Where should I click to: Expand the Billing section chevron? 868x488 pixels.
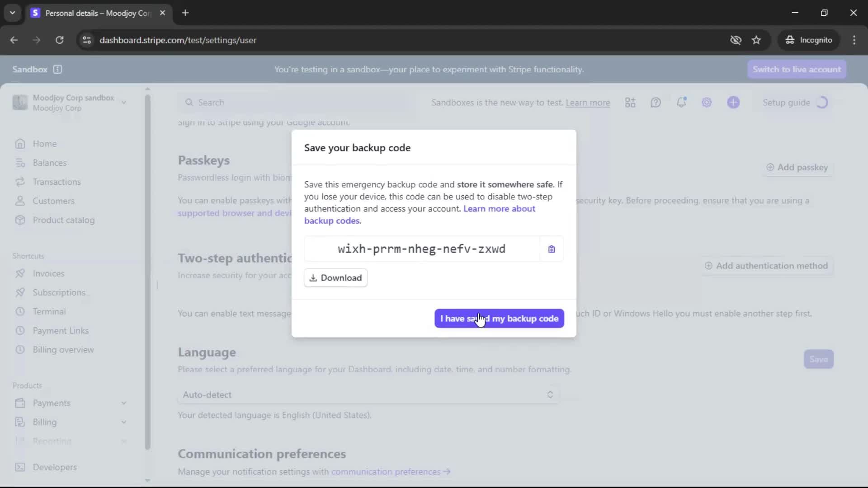pyautogui.click(x=123, y=422)
